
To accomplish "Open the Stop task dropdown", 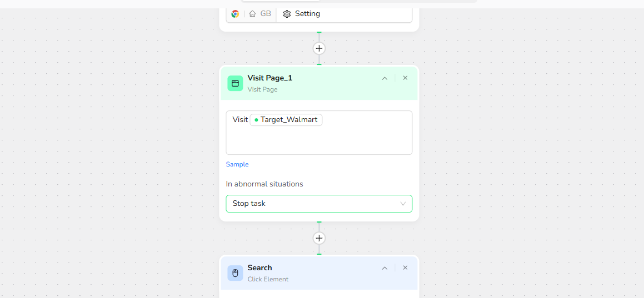I will 319,204.
